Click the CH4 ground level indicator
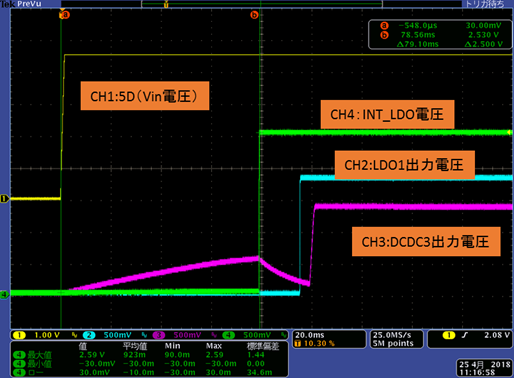514x378 pixels. click(4, 295)
